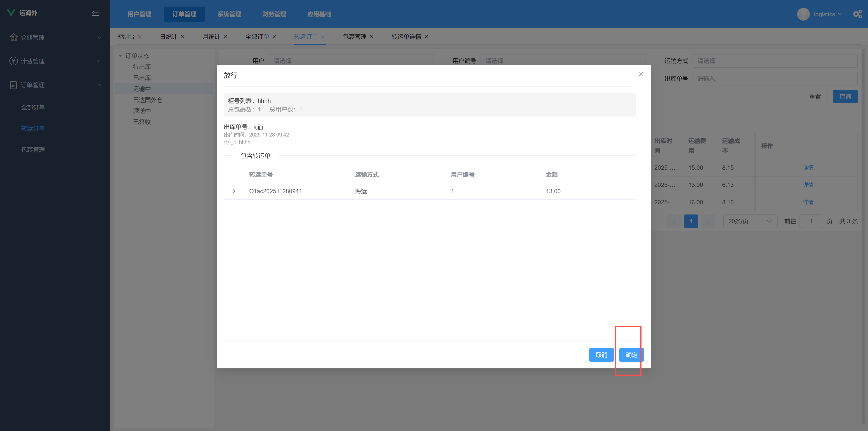
Task: Close the 转运订单 tab via X
Action: pos(323,37)
